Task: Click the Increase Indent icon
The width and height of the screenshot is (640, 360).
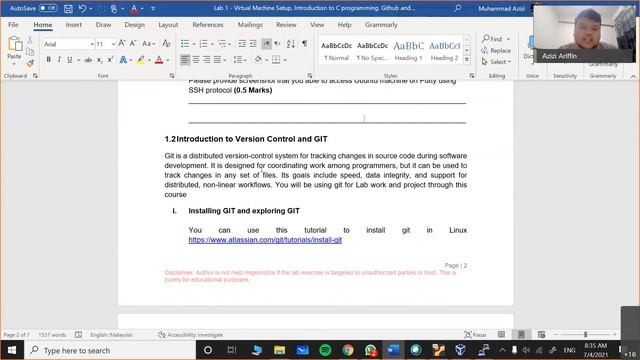Action: click(x=253, y=44)
